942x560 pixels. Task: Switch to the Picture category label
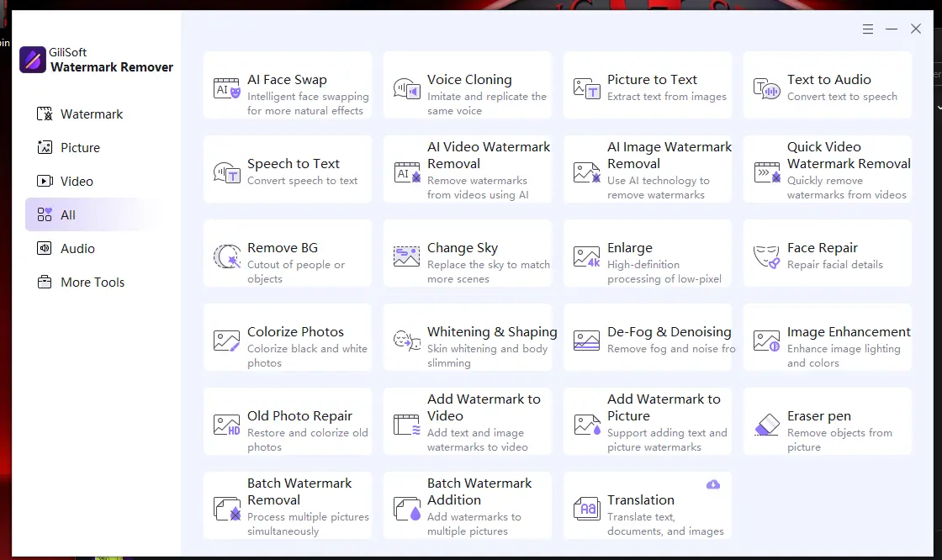[81, 148]
